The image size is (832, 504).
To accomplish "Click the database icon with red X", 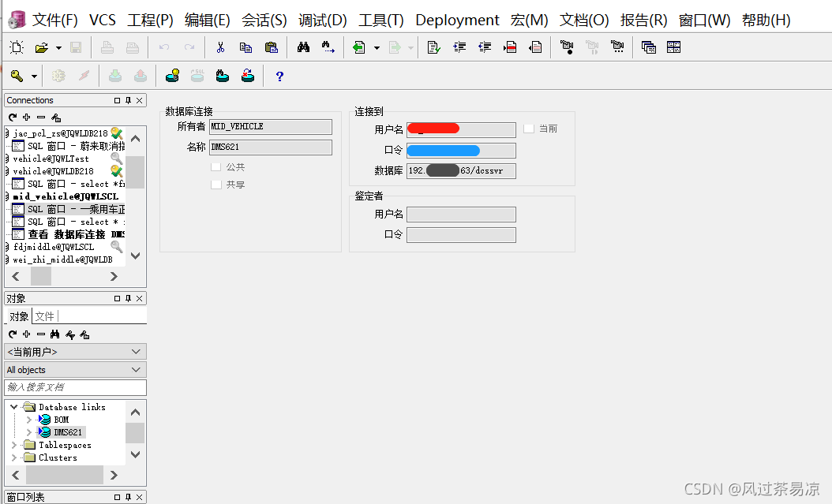I will (x=248, y=77).
